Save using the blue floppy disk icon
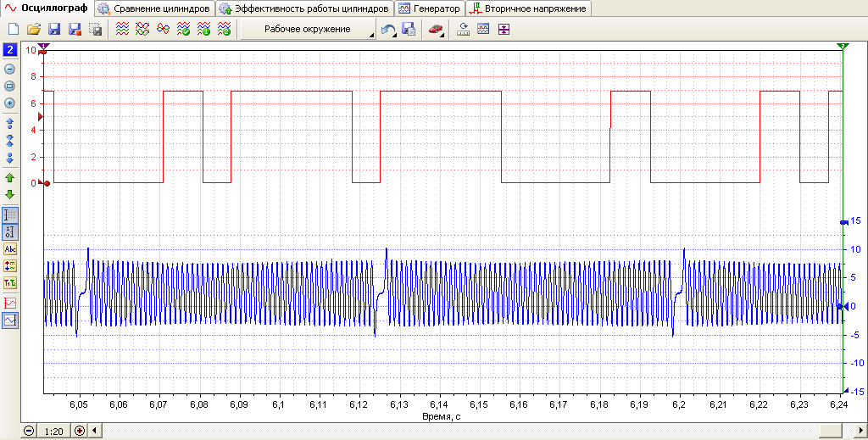 (x=54, y=30)
